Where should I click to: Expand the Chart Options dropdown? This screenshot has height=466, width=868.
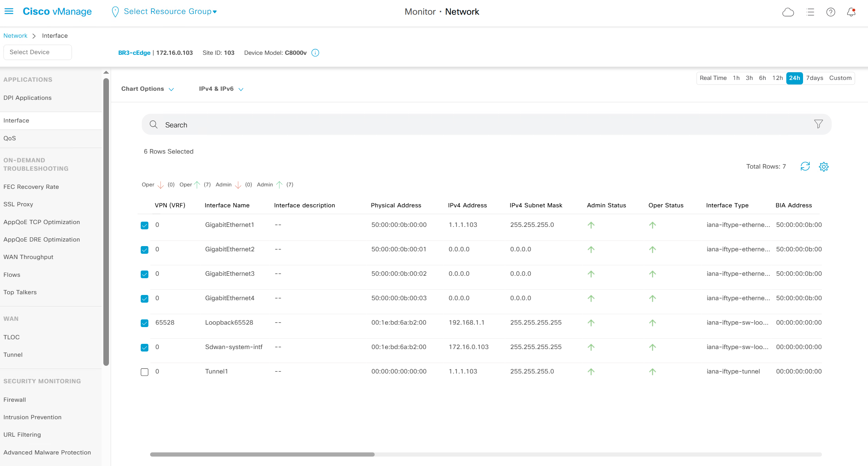point(147,89)
